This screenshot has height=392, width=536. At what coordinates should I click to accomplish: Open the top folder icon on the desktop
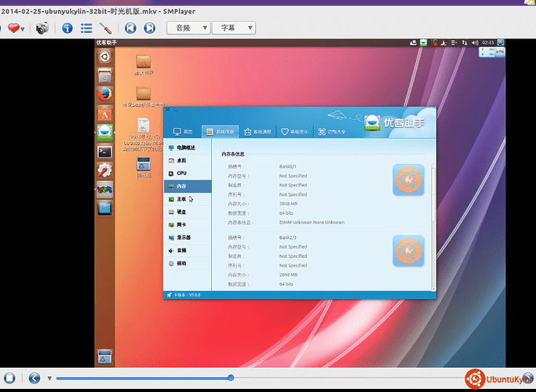tap(144, 62)
